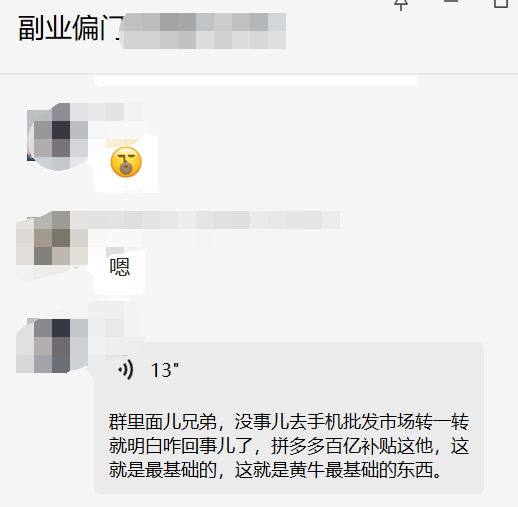The width and height of the screenshot is (518, 507).
Task: Click the last transcription line 这就是黄牛最基础的东西
Action: point(339,470)
